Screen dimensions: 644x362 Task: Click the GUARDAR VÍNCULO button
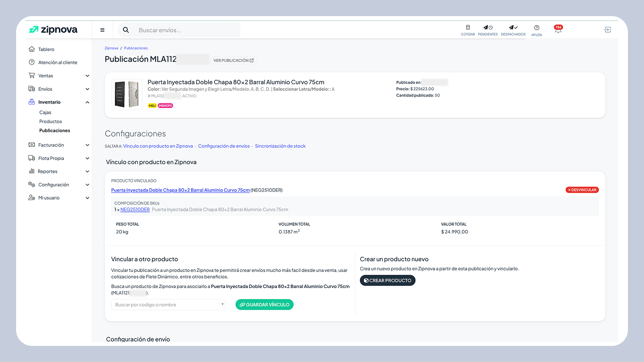[265, 305]
